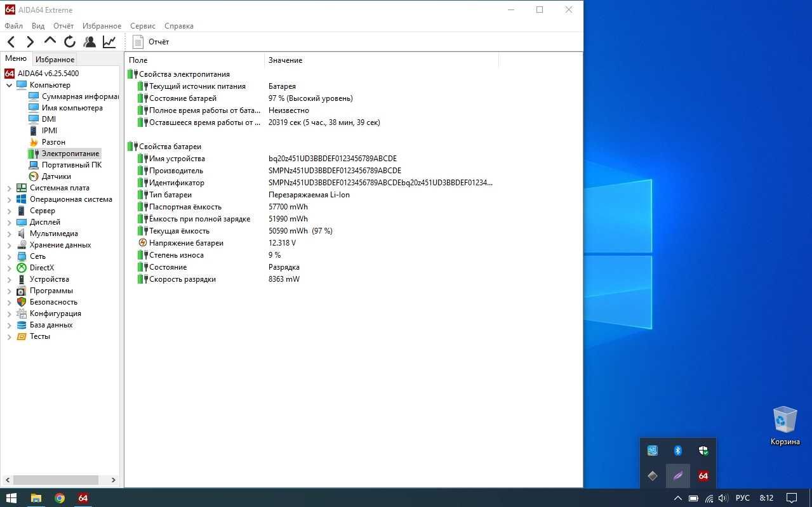Expand the Дисплей tree node
Screen dimensions: 812x507
[x=9, y=222]
